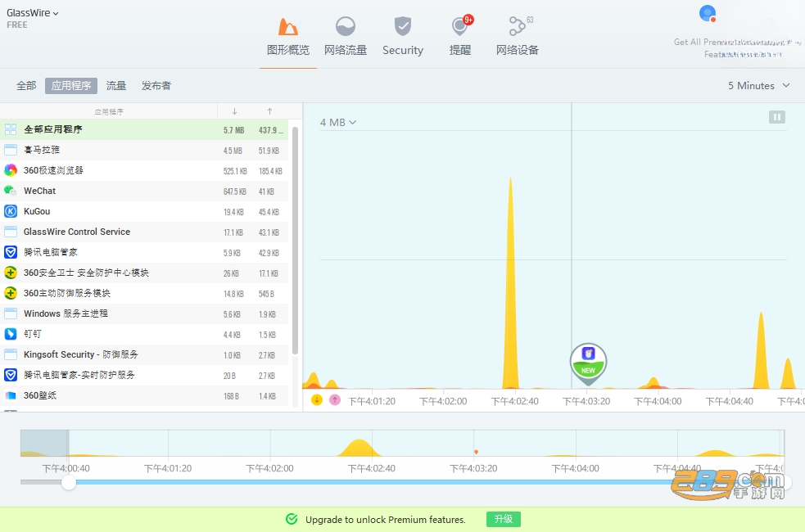Click the shaded selection window in timeline overview
The height and width of the screenshot is (532, 805).
[44, 444]
